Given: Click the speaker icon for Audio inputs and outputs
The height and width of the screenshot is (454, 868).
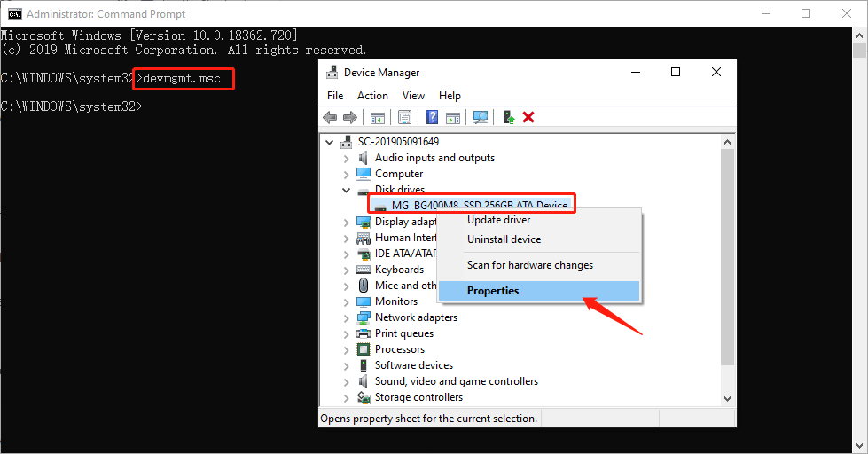Looking at the screenshot, I should [x=364, y=158].
